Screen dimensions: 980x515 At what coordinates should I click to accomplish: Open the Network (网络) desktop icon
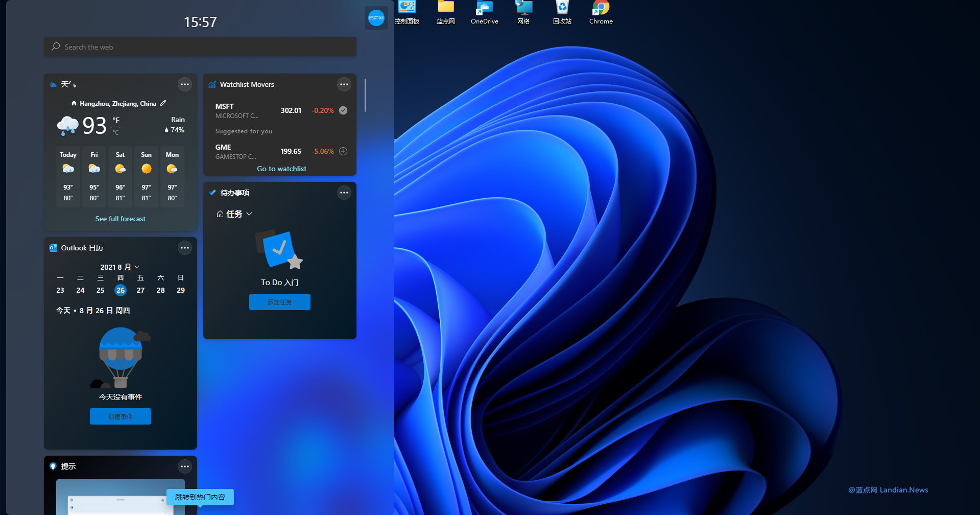coord(523,11)
